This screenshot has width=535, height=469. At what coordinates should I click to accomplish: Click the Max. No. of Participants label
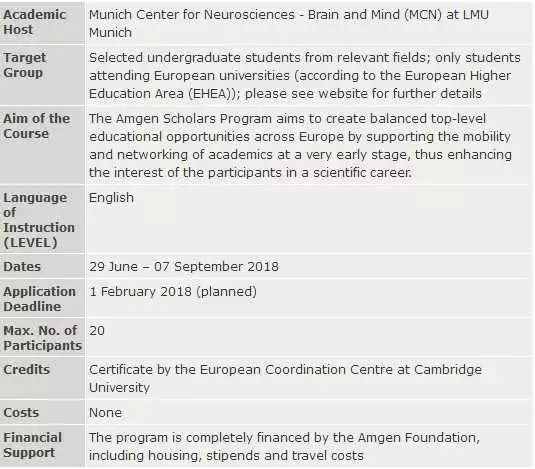pyautogui.click(x=42, y=338)
